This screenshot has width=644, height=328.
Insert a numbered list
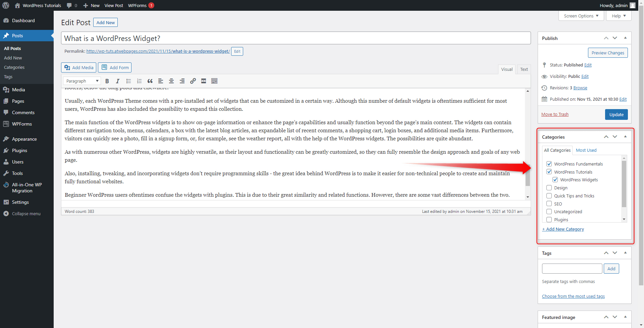[x=139, y=81]
